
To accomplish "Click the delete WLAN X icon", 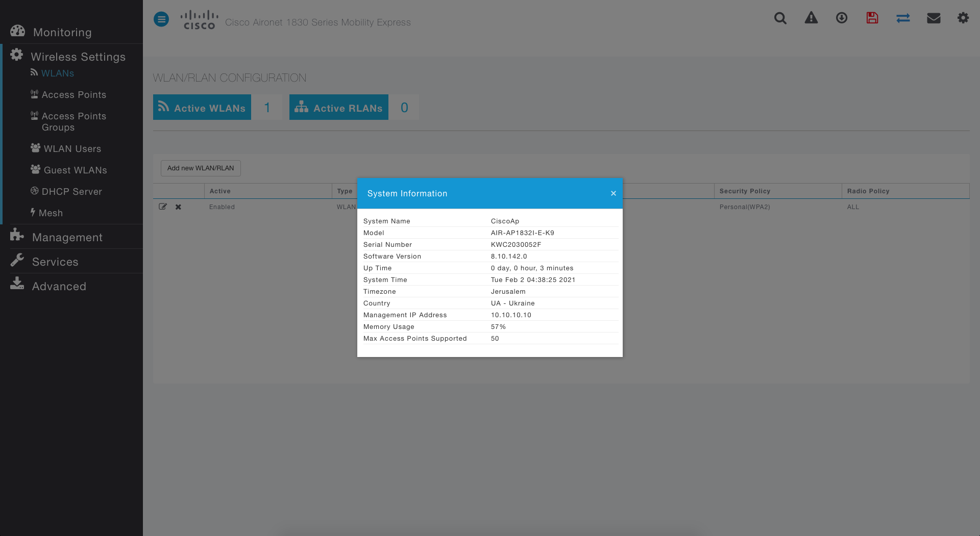I will tap(178, 207).
